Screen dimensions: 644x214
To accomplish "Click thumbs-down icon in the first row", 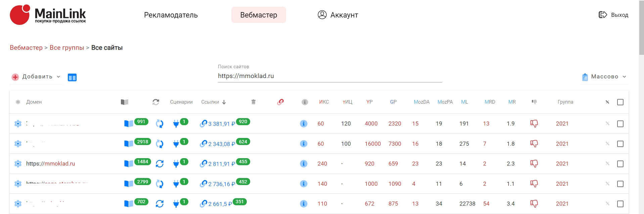I will tap(534, 124).
